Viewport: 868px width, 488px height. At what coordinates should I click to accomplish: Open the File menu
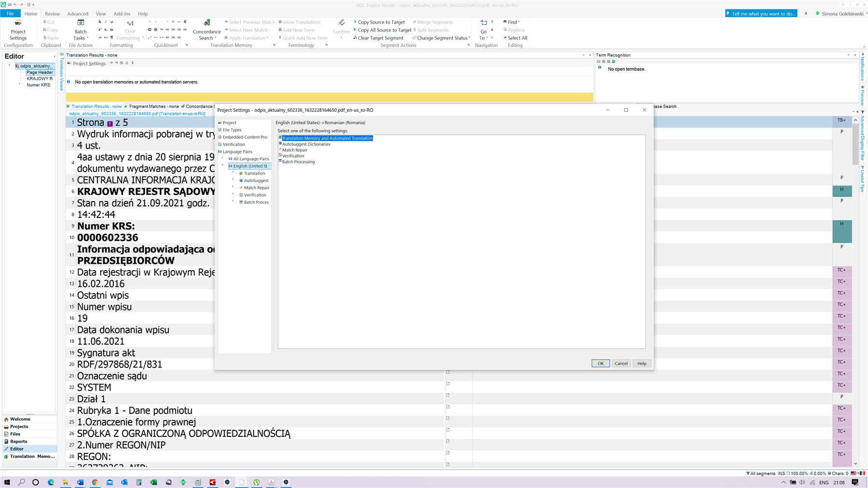pyautogui.click(x=10, y=14)
